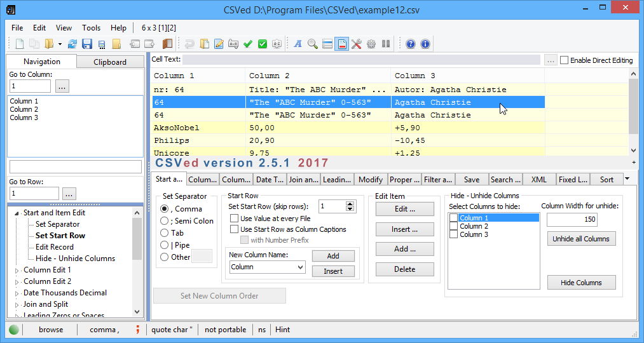Image resolution: width=644 pixels, height=343 pixels.
Task: Select the Comma separator radio button
Action: tap(164, 209)
